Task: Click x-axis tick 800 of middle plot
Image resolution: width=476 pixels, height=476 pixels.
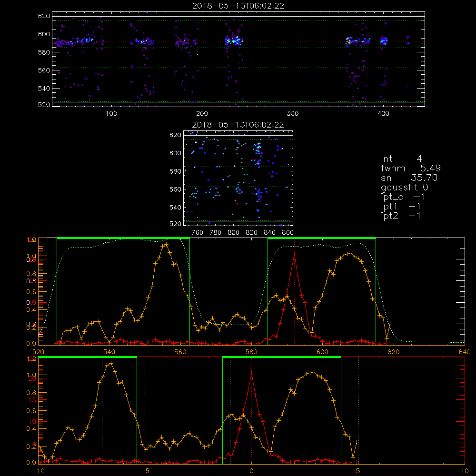Action: [233, 233]
